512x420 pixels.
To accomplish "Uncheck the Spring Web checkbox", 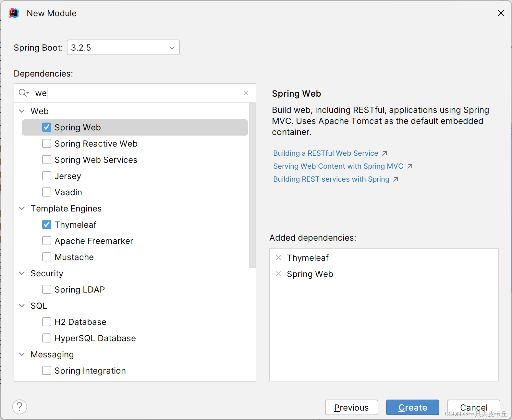I will [x=47, y=127].
